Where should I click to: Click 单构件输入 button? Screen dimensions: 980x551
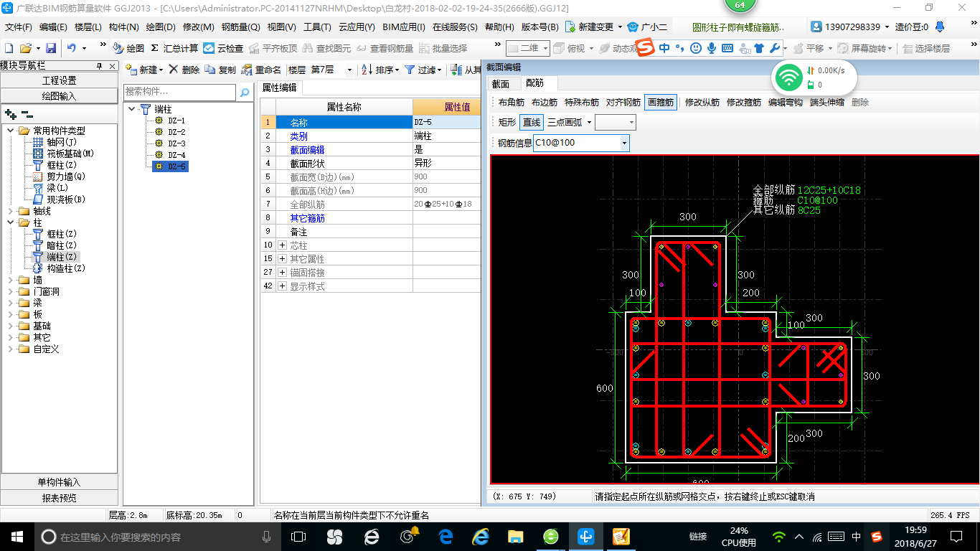point(59,482)
